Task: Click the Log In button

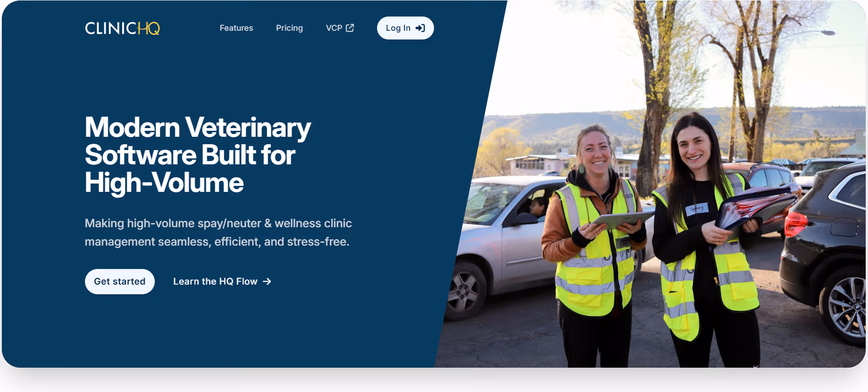Action: [405, 28]
